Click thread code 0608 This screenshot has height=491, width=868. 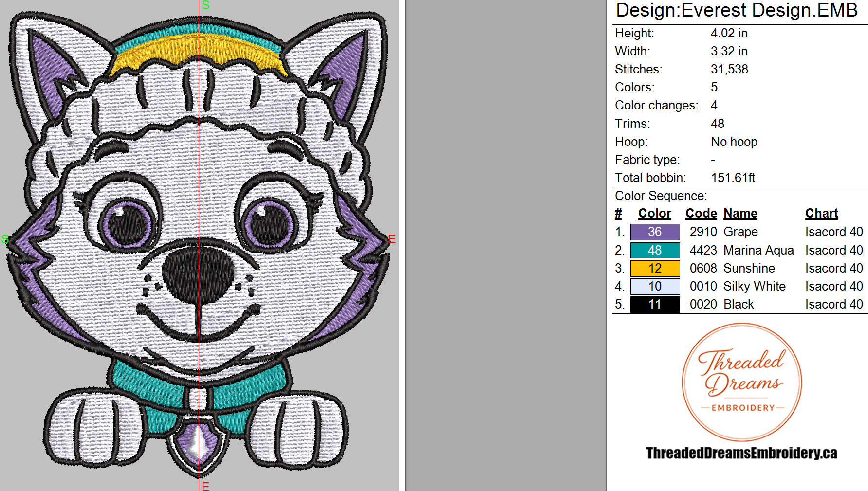pos(703,268)
